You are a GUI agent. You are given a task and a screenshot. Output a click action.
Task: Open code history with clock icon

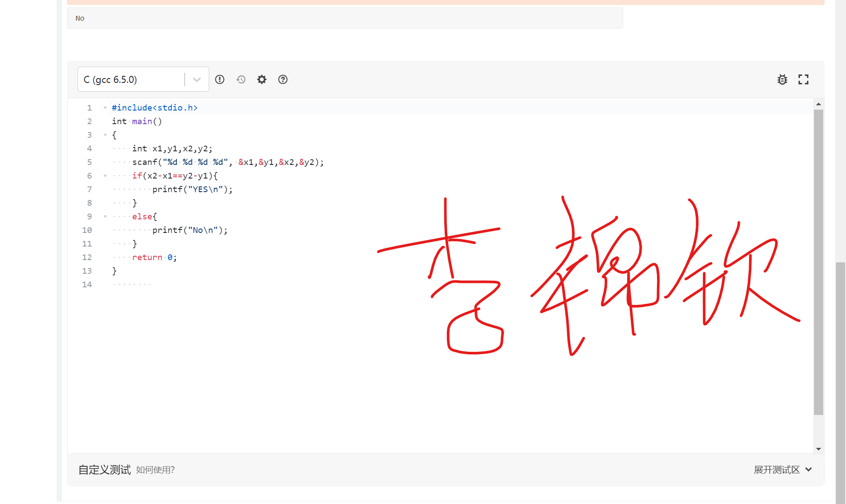241,79
